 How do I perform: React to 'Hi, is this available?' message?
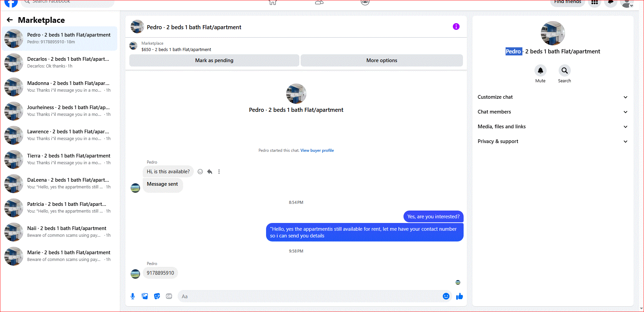click(x=200, y=172)
